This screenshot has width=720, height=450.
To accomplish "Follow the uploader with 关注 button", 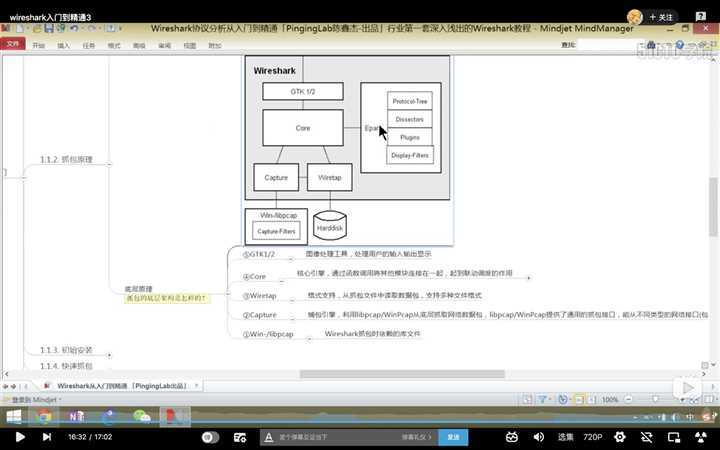I will (661, 17).
